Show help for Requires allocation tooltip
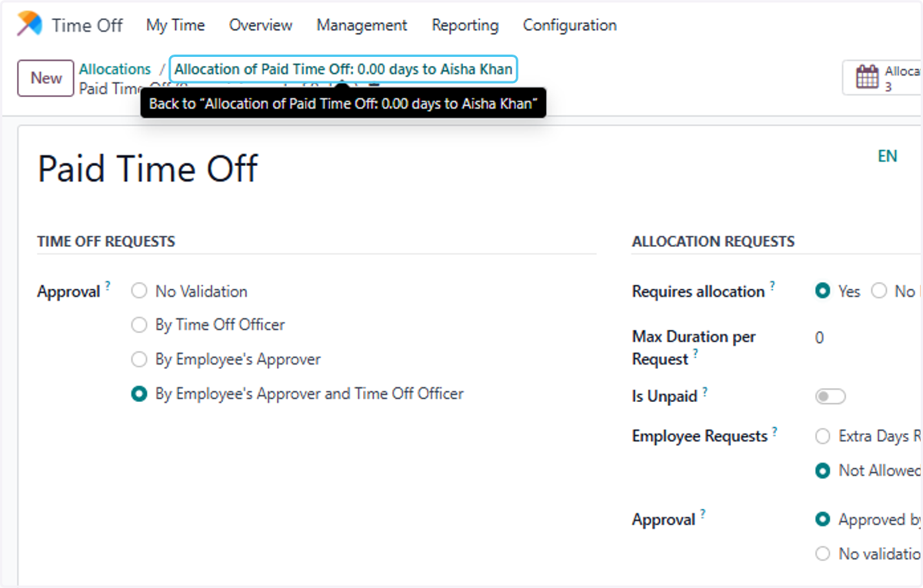Screen dimensions: 923x588 [x=772, y=286]
